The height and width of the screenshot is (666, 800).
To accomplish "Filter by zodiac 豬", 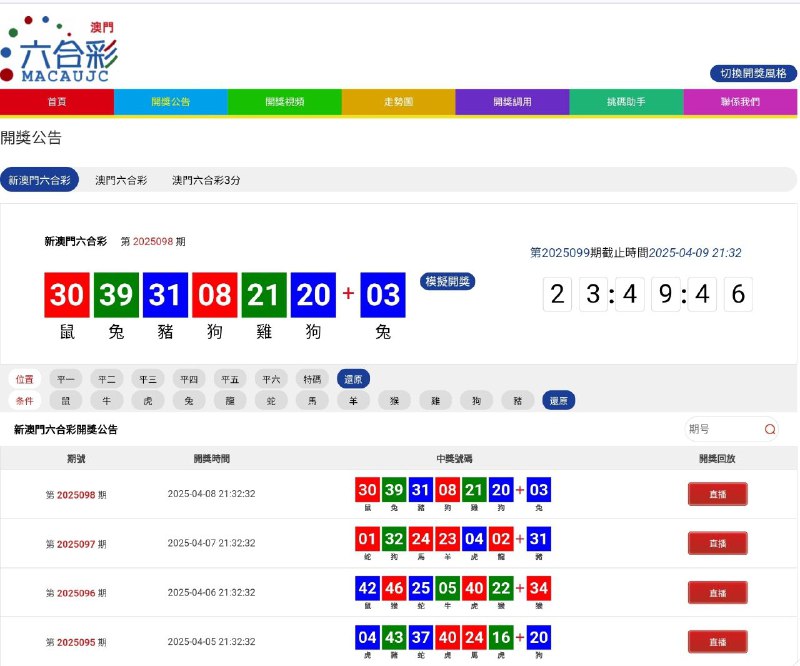I will tap(517, 401).
